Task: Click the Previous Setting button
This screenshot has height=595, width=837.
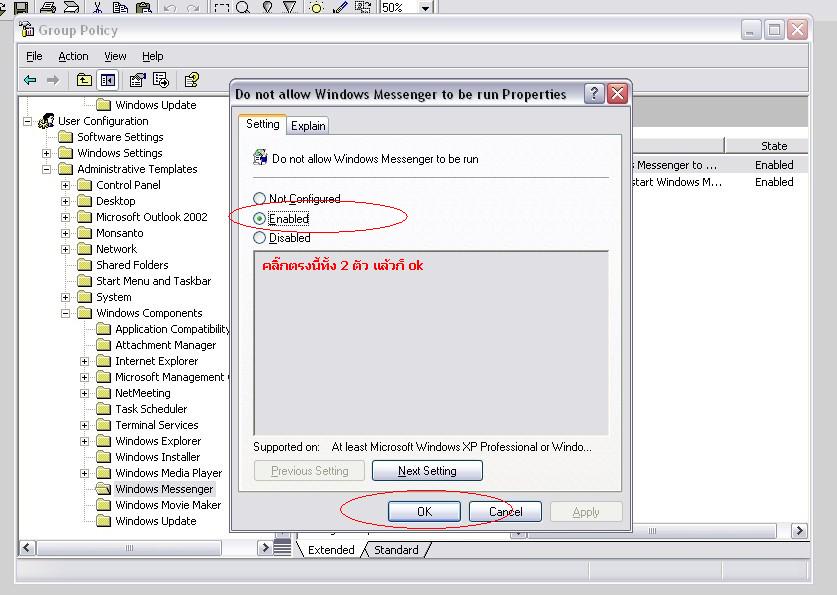Action: tap(310, 471)
